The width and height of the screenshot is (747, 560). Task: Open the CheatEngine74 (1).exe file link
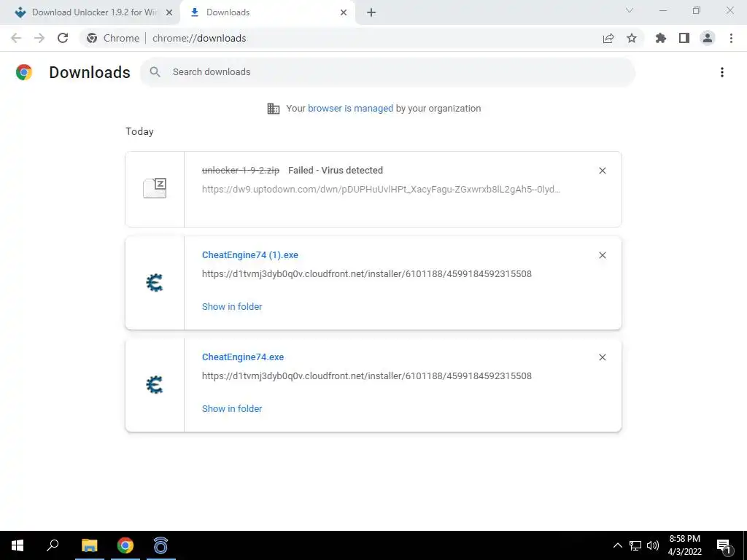[x=250, y=254]
